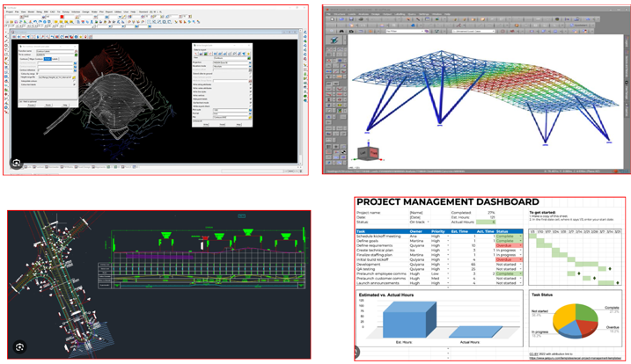Image resolution: width=631 pixels, height=364 pixels.
Task: Open Survey menu in 12d window
Action: coord(66,11)
